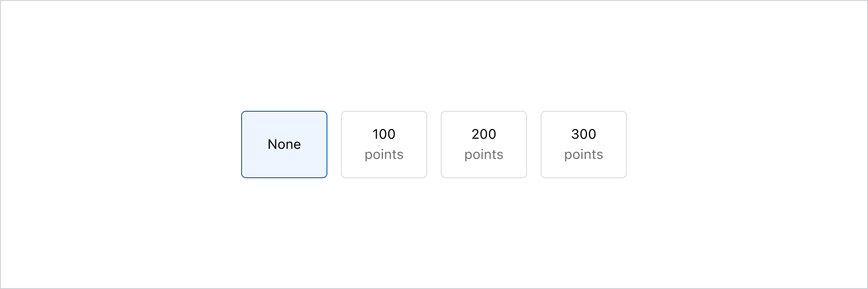Click "points" text under 300
This screenshot has height=289, width=868.
pos(583,155)
